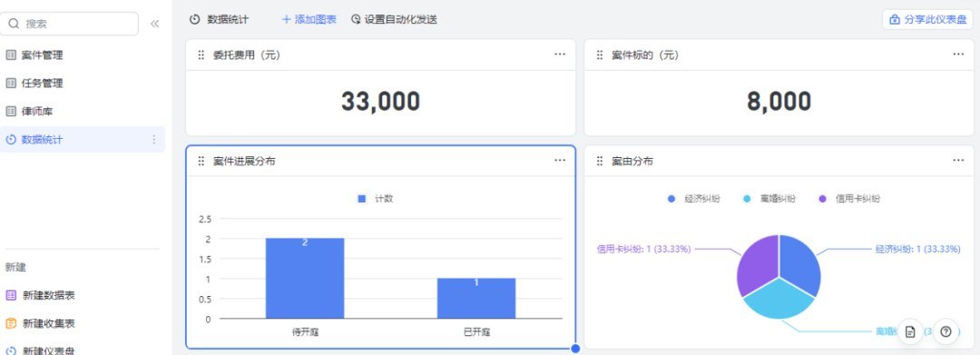Click cyan 离婚纠纷 pie slice
The width and height of the screenshot is (980, 355).
click(779, 300)
